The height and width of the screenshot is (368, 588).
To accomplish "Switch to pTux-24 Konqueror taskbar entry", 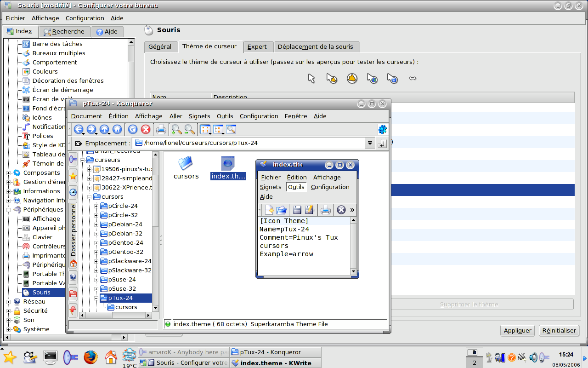I will click(275, 352).
